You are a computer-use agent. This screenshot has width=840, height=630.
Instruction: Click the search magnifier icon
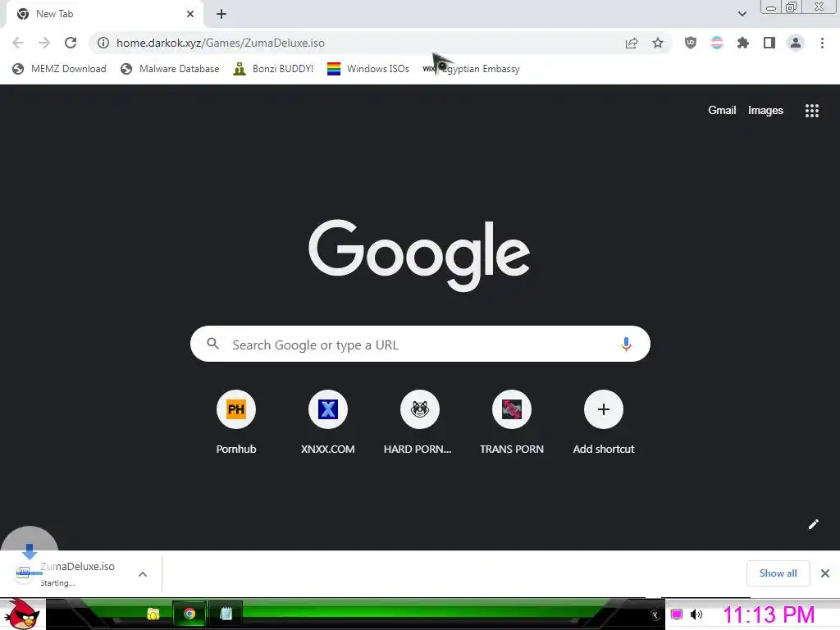212,344
